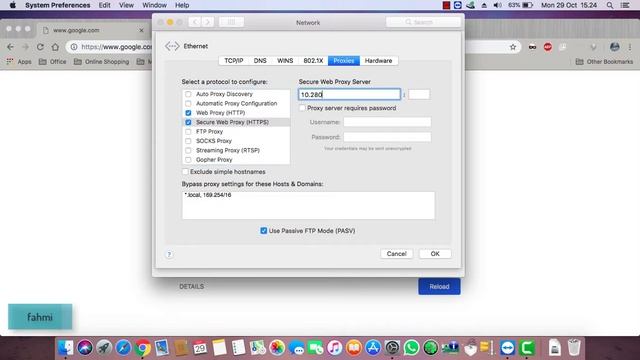Switch to the Hardware tab

pos(378,61)
